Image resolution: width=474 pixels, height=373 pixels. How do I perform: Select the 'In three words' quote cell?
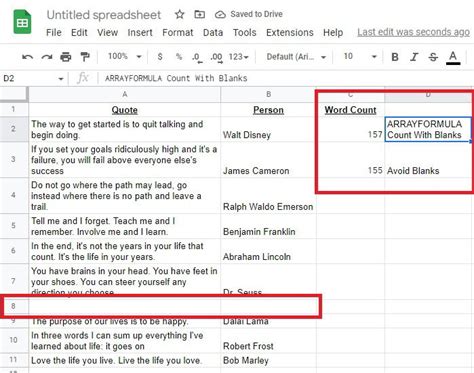pyautogui.click(x=124, y=340)
